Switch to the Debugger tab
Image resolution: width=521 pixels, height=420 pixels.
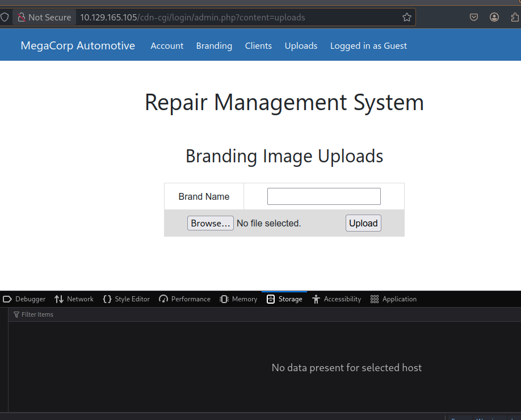[24, 299]
